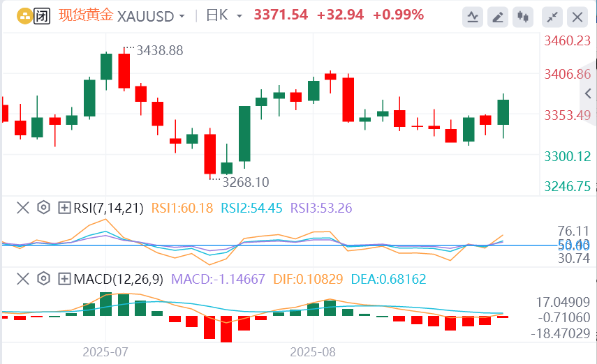The width and height of the screenshot is (597, 364).
Task: Collapse the chart with the shrink arrows icon
Action: [x=552, y=16]
